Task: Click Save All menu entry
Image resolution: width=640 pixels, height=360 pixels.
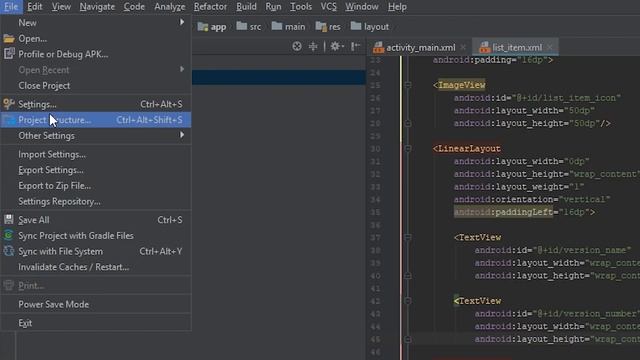Action: click(x=96, y=220)
